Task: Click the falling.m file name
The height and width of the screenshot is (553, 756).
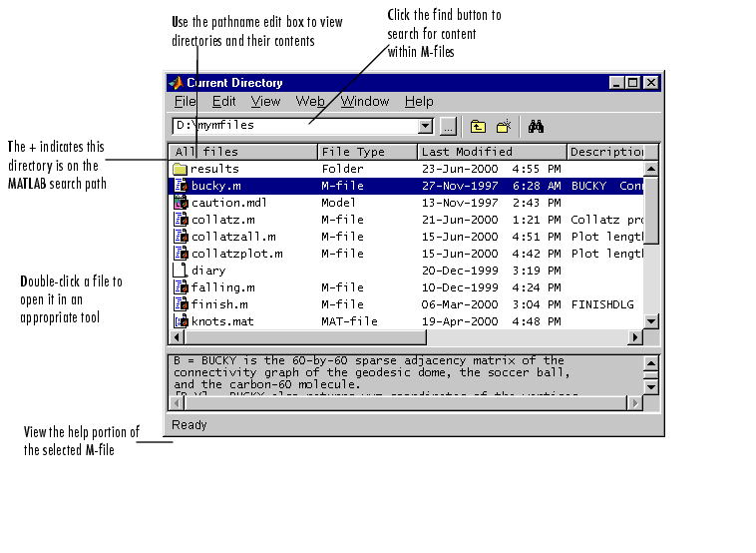Action: [x=222, y=287]
